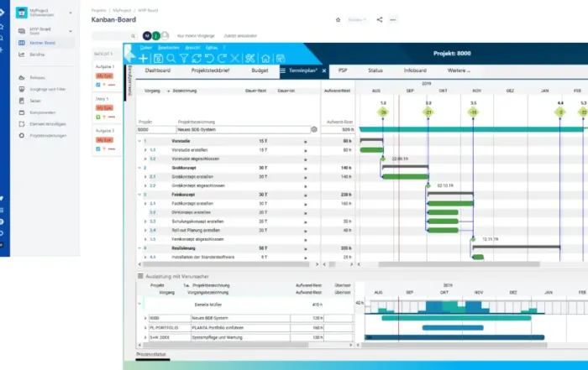Screen dimensions: 588x370
Task: Open the Weitere ... tab menu
Action: click(x=459, y=70)
